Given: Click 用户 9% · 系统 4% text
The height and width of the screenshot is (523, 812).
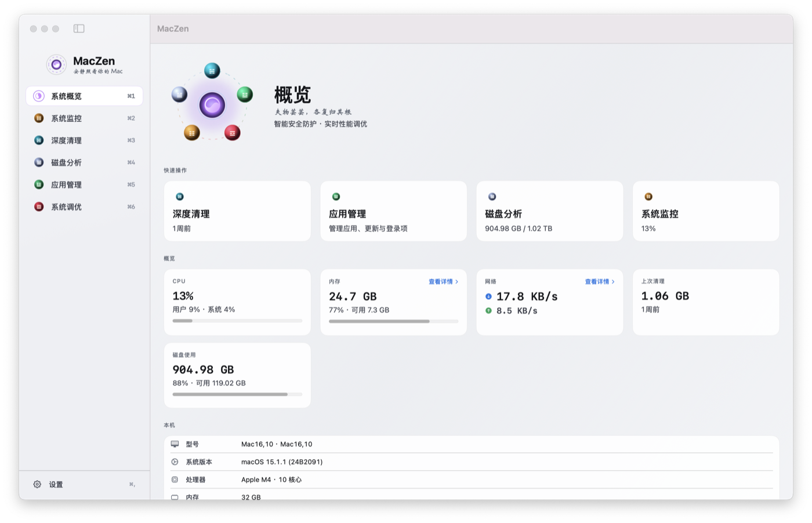Looking at the screenshot, I should point(204,310).
